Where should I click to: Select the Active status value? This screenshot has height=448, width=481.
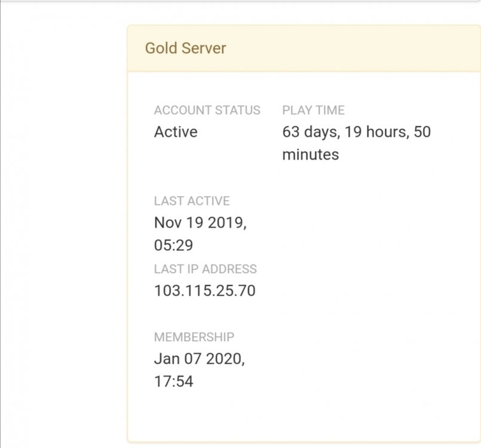click(176, 132)
